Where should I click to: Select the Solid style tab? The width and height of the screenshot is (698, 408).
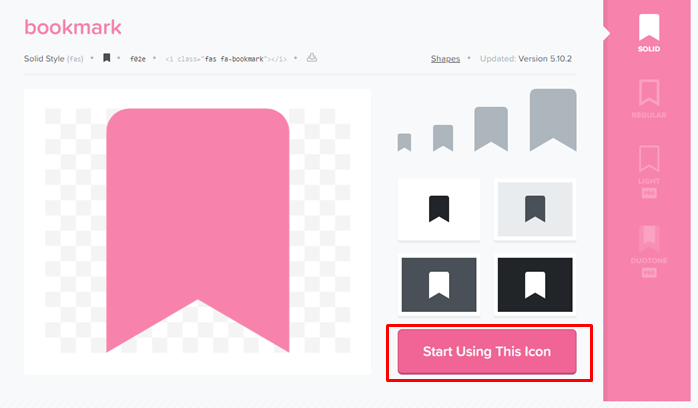[649, 33]
